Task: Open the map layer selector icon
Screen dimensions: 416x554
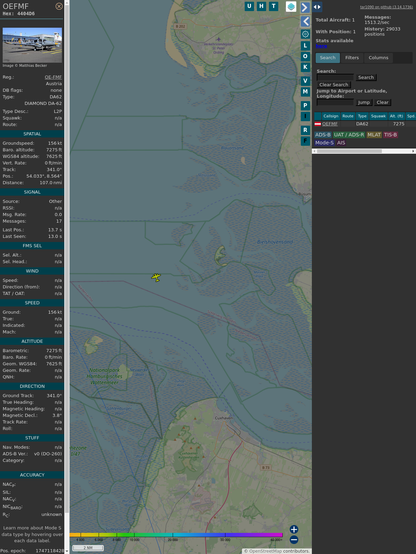Action: [x=291, y=6]
